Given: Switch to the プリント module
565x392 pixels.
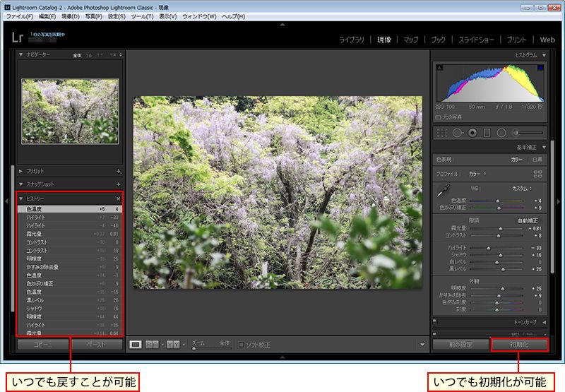Looking at the screenshot, I should (x=516, y=40).
